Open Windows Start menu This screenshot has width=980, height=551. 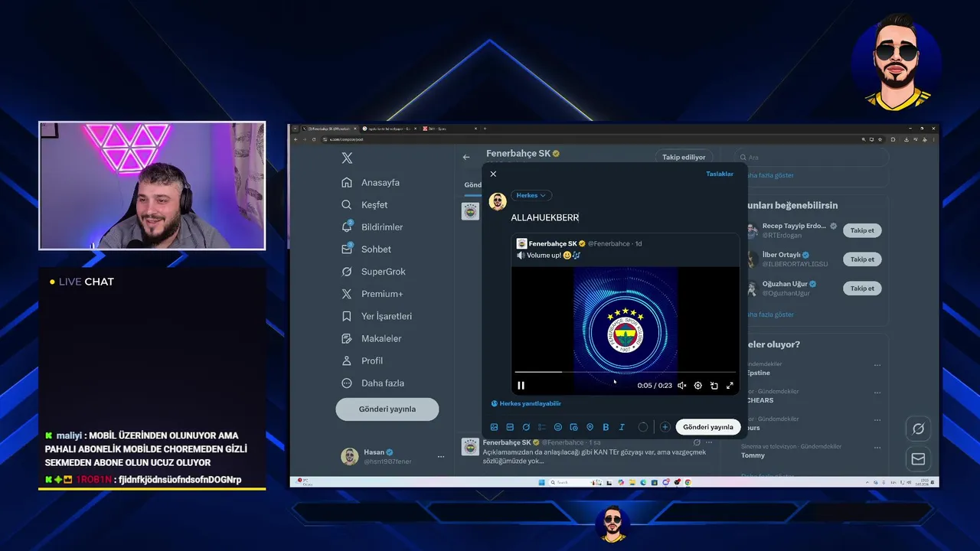click(541, 482)
